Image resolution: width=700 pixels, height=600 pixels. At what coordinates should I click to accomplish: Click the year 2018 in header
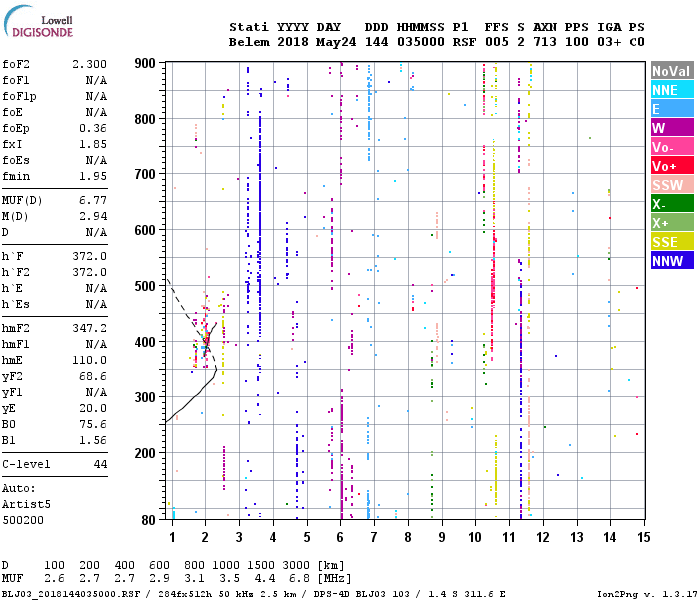coord(292,42)
